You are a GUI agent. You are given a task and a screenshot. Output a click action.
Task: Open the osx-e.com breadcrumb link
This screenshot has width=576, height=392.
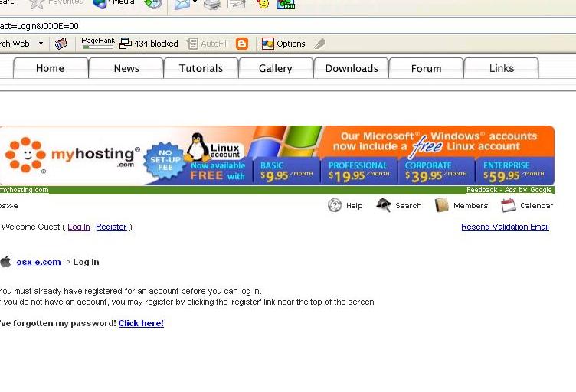[38, 262]
